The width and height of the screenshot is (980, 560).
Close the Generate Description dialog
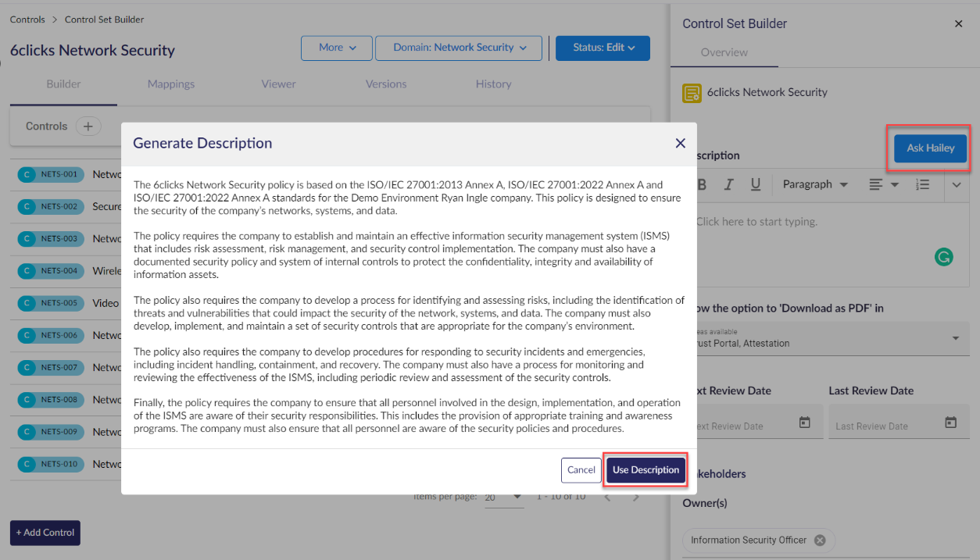(680, 143)
